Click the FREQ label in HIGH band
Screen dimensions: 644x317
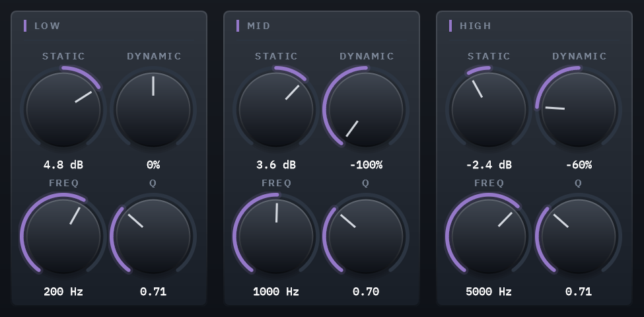[489, 183]
